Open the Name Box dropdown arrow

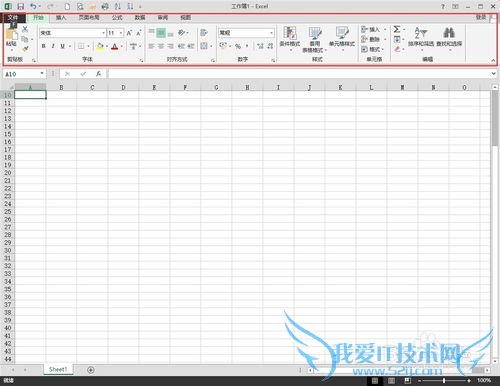[x=42, y=74]
